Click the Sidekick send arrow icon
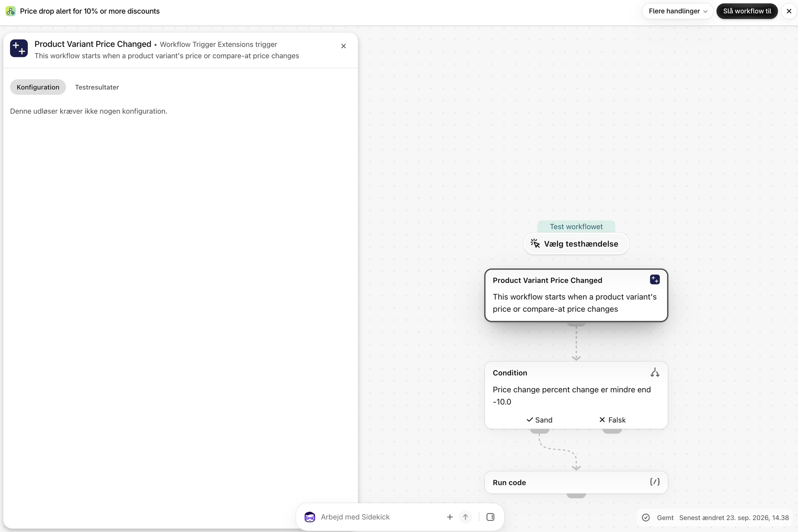This screenshot has height=532, width=798. tap(465, 517)
